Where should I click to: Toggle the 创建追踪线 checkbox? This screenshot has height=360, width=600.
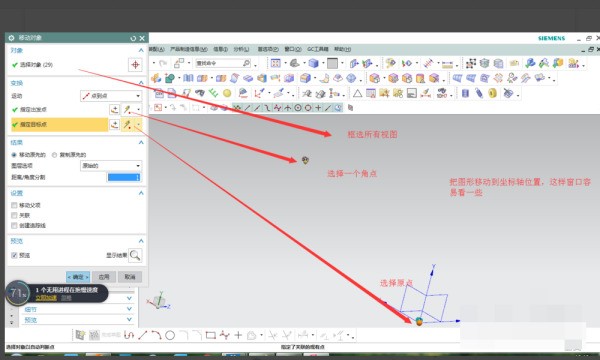[14, 225]
